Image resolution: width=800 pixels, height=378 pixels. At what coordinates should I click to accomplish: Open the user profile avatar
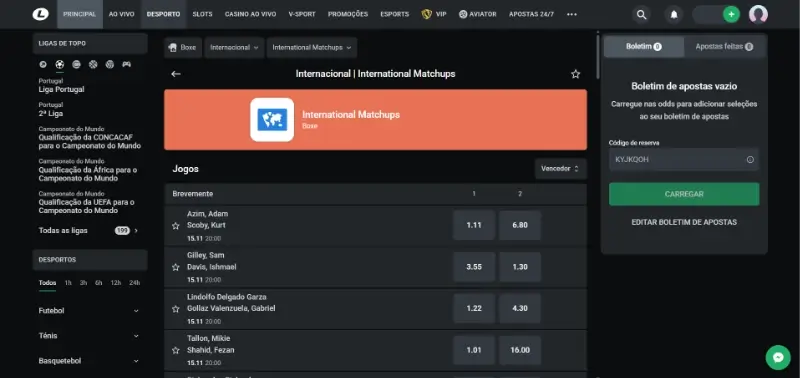coord(758,15)
